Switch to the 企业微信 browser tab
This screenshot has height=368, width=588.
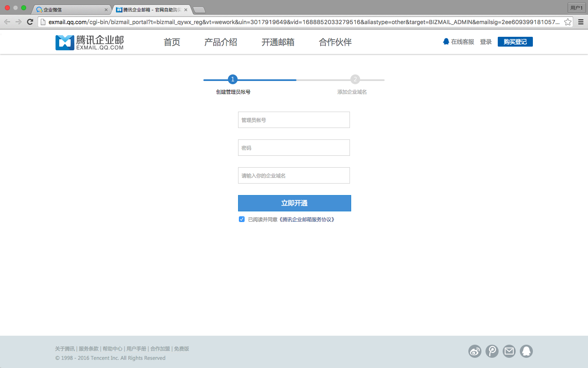pyautogui.click(x=70, y=9)
